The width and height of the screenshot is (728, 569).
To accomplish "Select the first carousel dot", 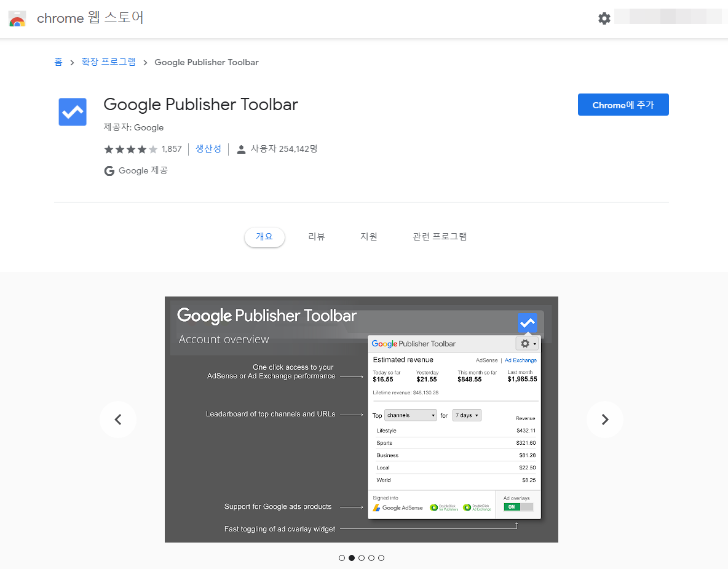I will click(342, 558).
